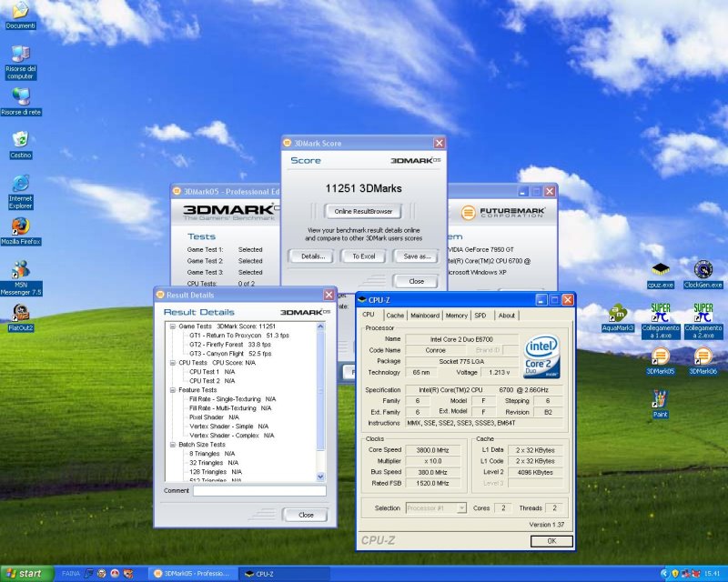The height and width of the screenshot is (582, 728).
Task: Select the 'Pixel Shader' result row
Action: 214,417
